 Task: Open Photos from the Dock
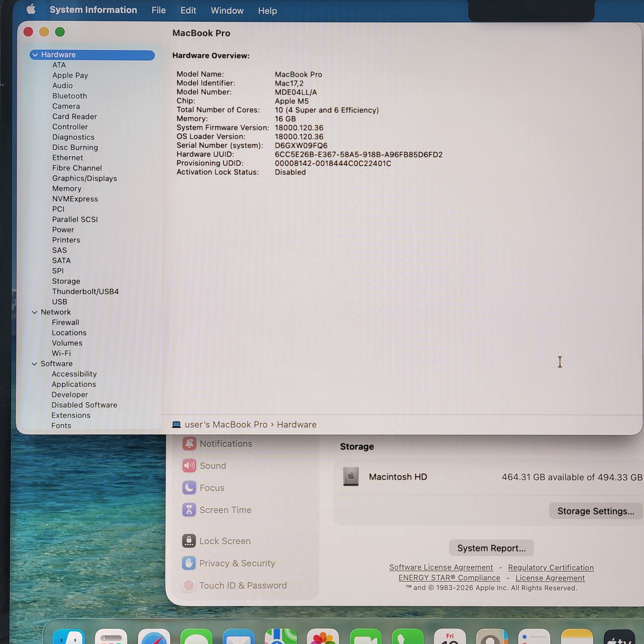click(x=323, y=637)
